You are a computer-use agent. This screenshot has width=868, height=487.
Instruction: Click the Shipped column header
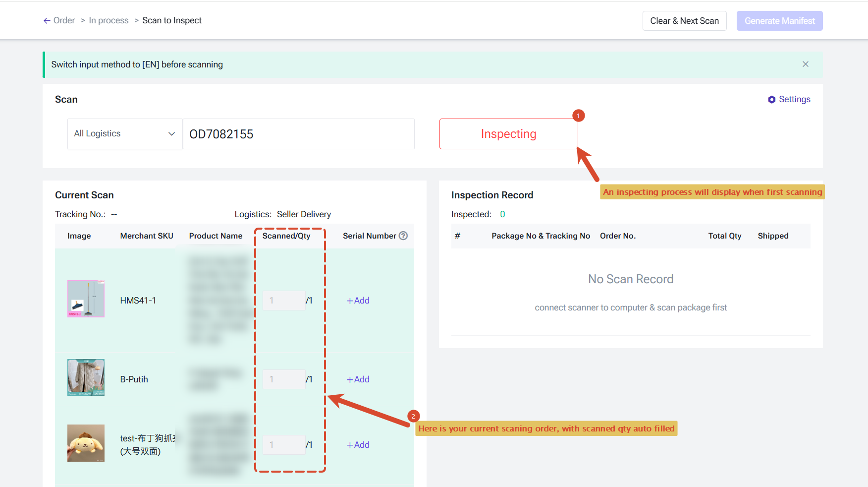(x=773, y=236)
